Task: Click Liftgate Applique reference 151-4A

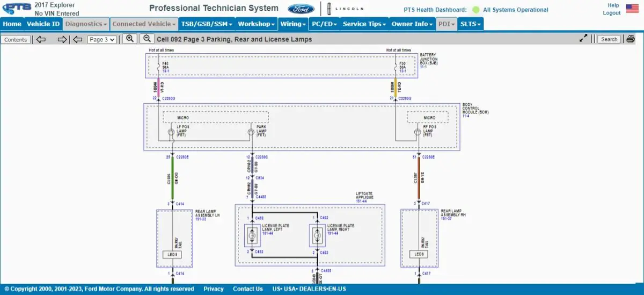Action: pyautogui.click(x=361, y=201)
